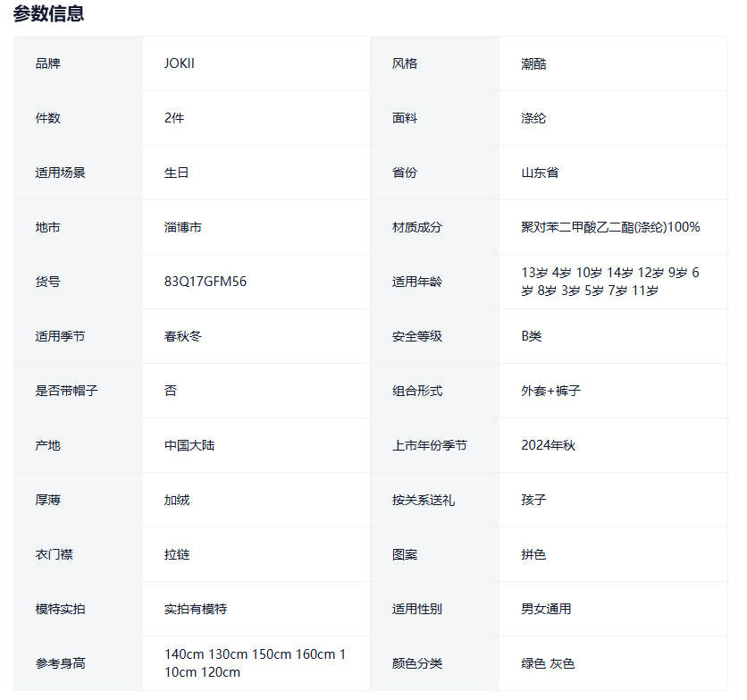Click the 适用年龄 list of ages
747x700 pixels.
pos(610,282)
